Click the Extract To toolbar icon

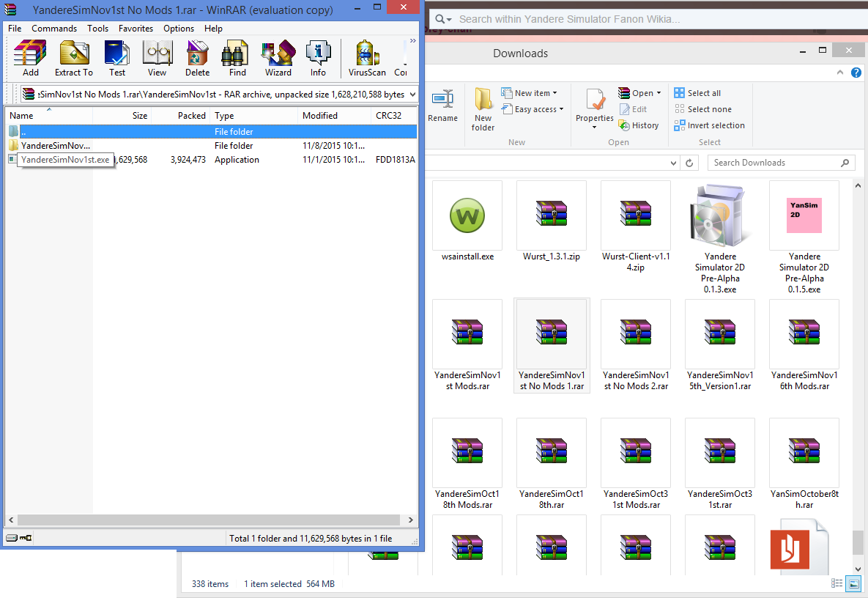point(74,58)
